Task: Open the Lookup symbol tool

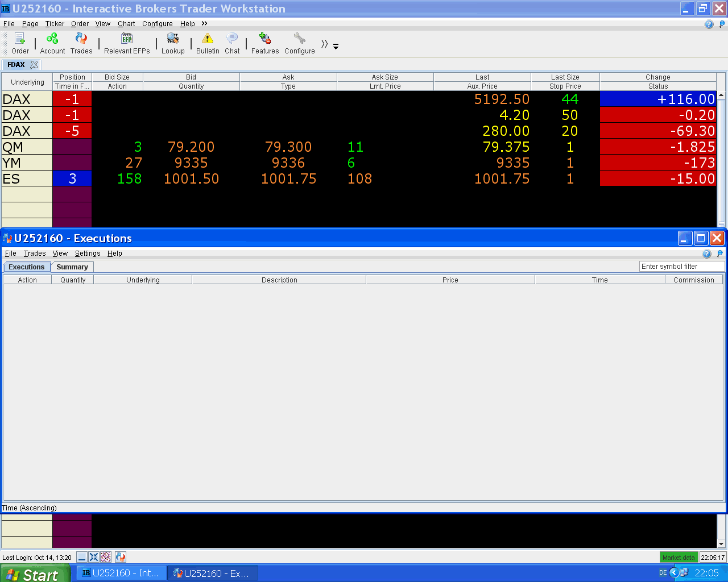Action: [173, 43]
